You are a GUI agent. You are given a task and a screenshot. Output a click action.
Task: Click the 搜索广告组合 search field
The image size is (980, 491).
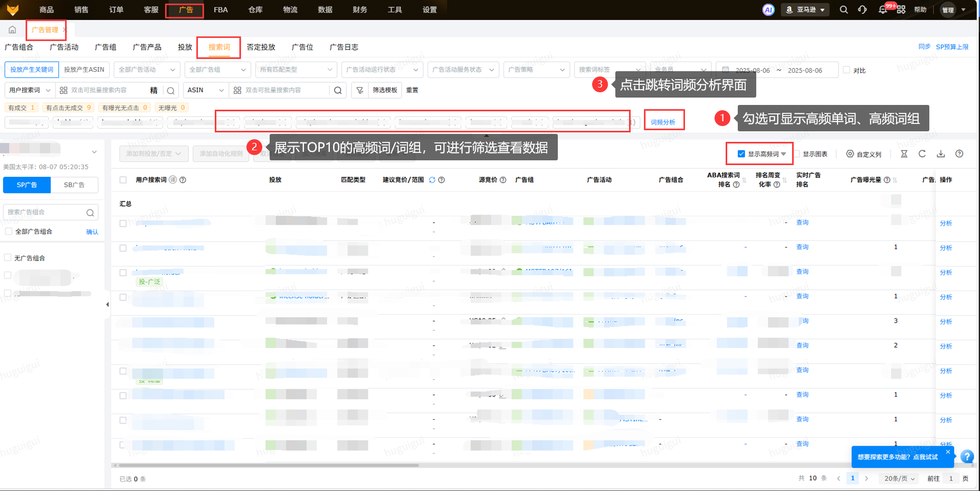pyautogui.click(x=46, y=212)
